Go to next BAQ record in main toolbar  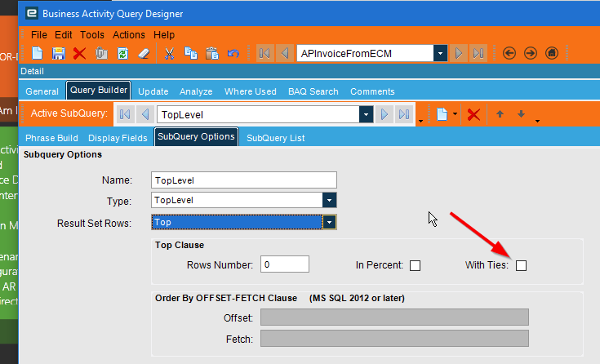[x=459, y=53]
